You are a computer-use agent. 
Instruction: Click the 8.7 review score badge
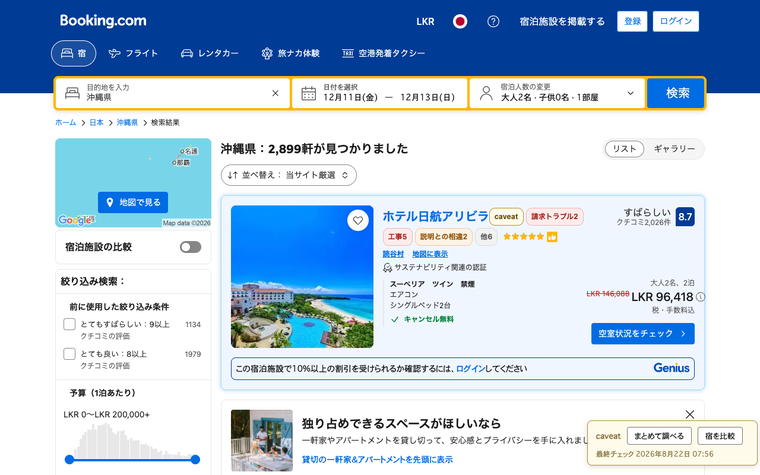pos(685,217)
